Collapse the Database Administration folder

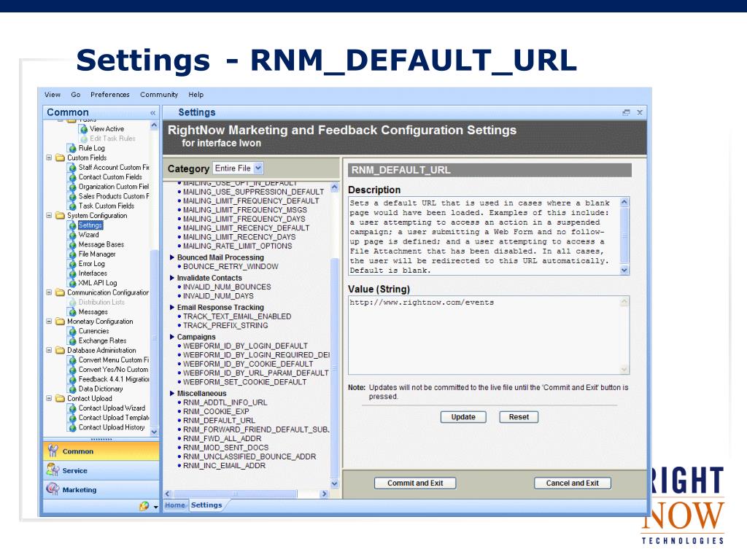pyautogui.click(x=49, y=351)
